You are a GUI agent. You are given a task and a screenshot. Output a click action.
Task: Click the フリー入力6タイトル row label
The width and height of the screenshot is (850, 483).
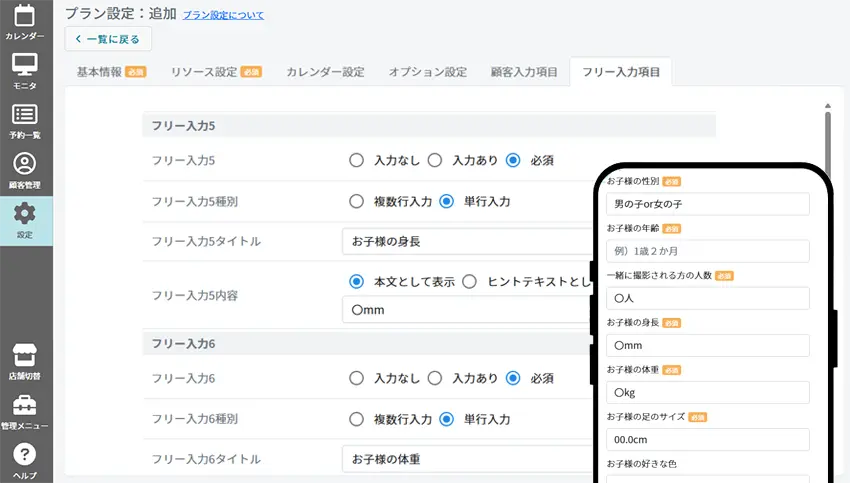[206, 460]
